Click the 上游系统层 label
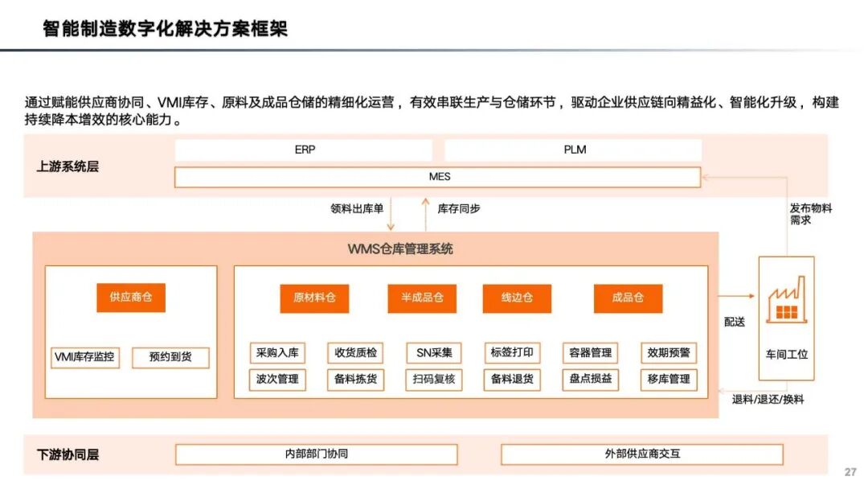Image resolution: width=868 pixels, height=489 pixels. coord(68,166)
